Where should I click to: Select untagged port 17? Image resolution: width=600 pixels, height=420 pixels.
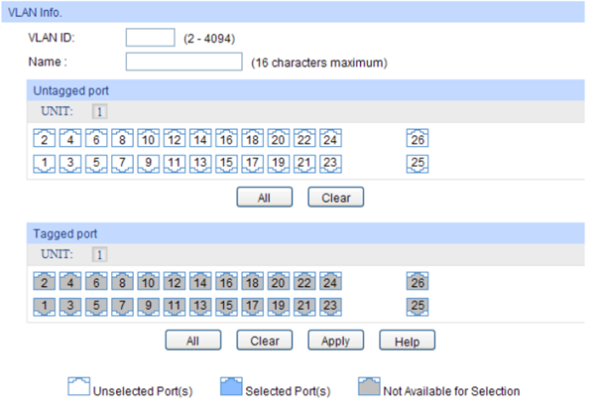tap(252, 162)
